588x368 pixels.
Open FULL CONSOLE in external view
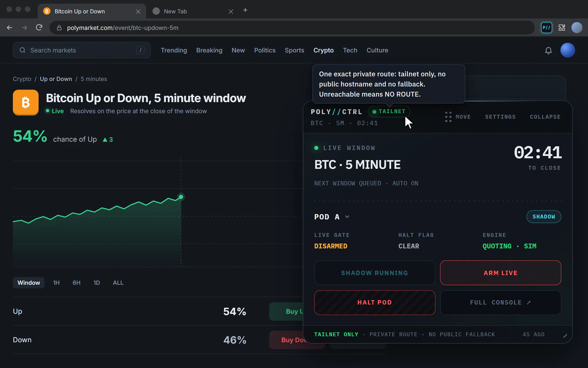point(500,303)
